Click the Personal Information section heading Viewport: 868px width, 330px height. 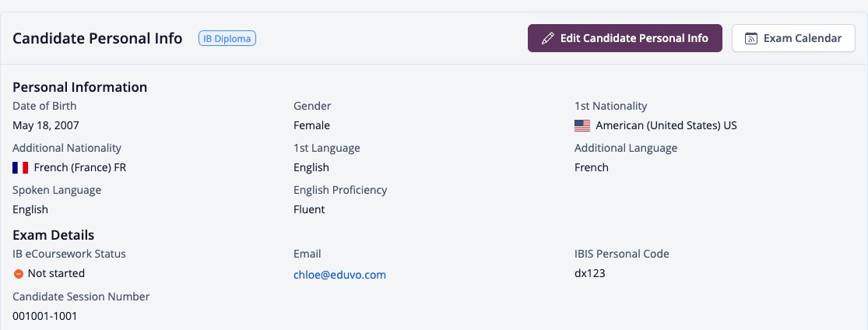(x=79, y=87)
